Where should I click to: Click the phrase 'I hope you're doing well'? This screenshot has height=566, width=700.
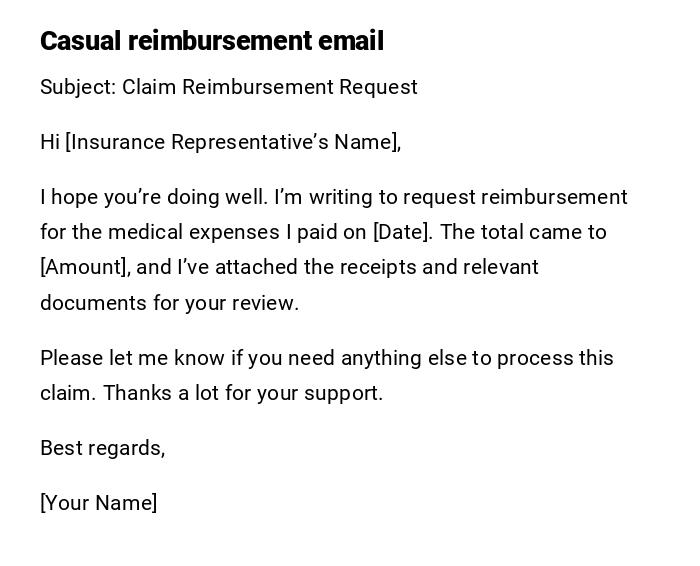coord(152,197)
